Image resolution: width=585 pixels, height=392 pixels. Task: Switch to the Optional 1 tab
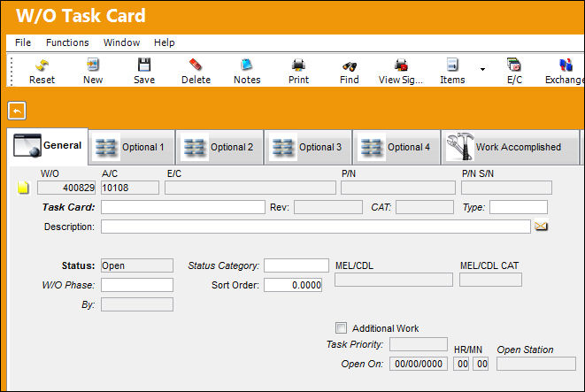[132, 147]
